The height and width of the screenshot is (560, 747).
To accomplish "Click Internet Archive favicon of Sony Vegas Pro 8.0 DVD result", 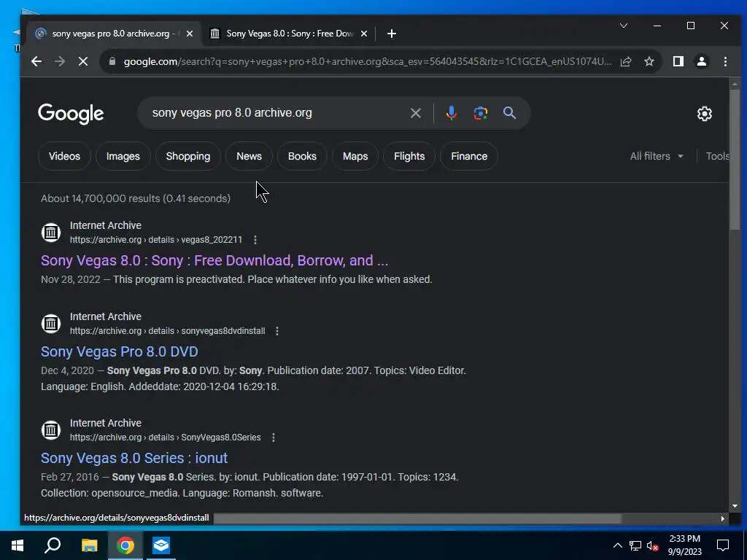I will click(x=51, y=323).
